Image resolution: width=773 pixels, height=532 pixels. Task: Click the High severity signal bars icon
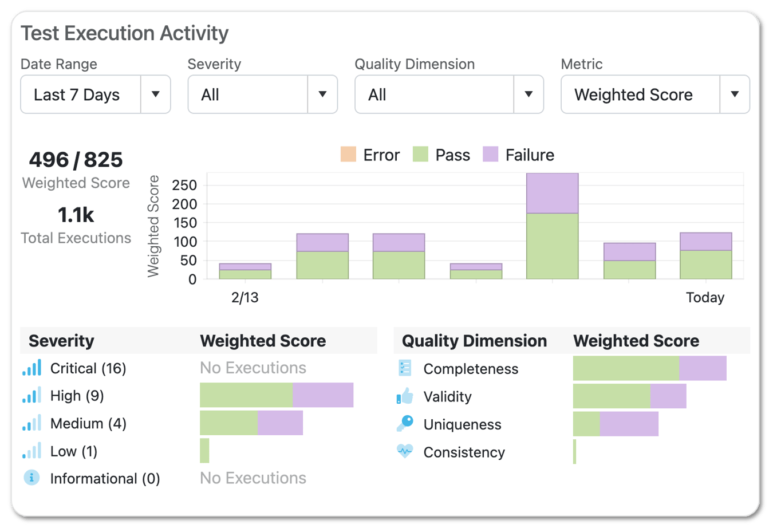pyautogui.click(x=31, y=395)
